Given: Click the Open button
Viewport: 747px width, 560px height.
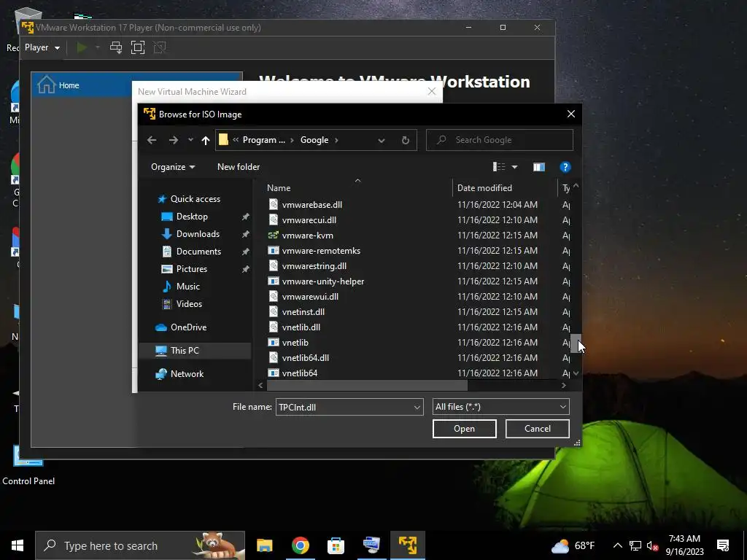Looking at the screenshot, I should coord(465,429).
